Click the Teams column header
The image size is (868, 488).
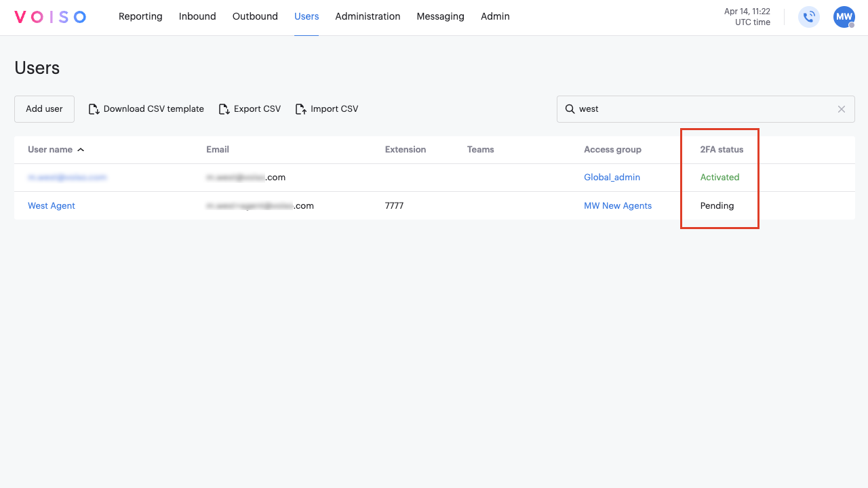[x=481, y=150]
